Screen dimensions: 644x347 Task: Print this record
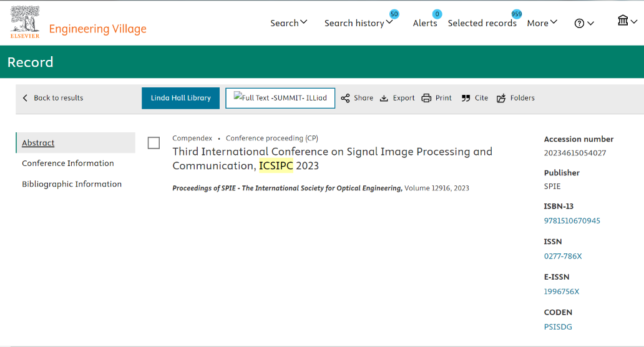[436, 98]
